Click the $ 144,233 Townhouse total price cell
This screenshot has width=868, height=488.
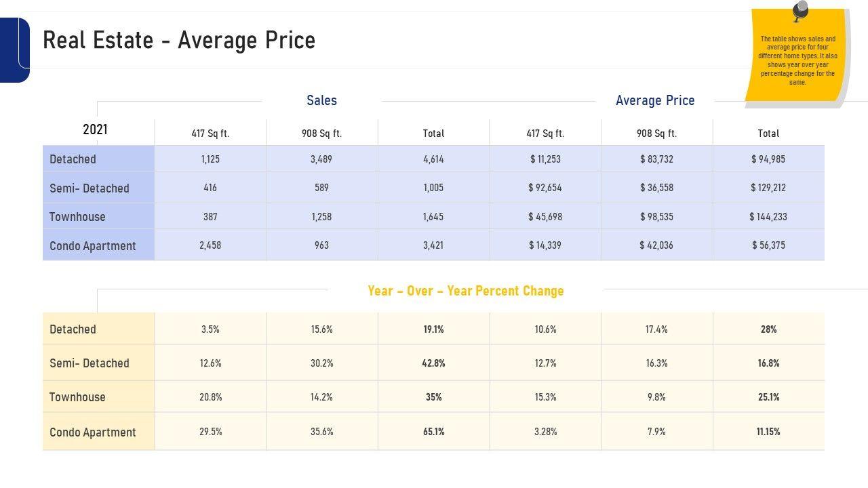click(x=768, y=217)
